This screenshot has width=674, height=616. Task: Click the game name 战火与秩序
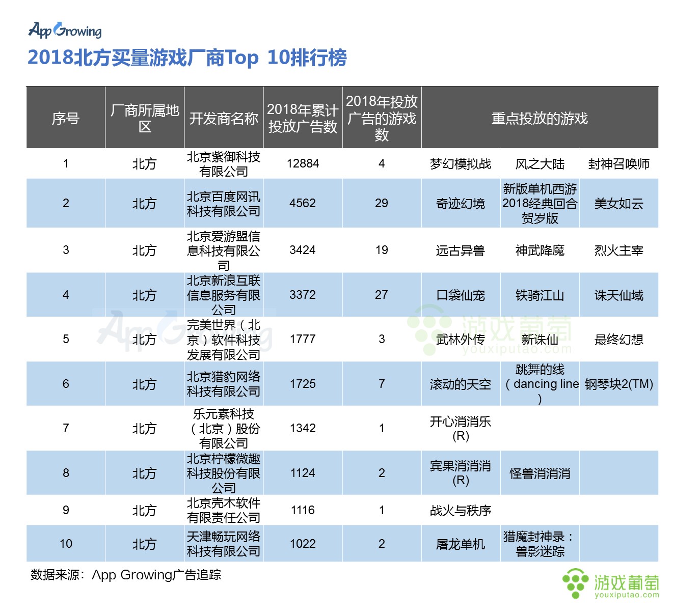click(x=461, y=511)
